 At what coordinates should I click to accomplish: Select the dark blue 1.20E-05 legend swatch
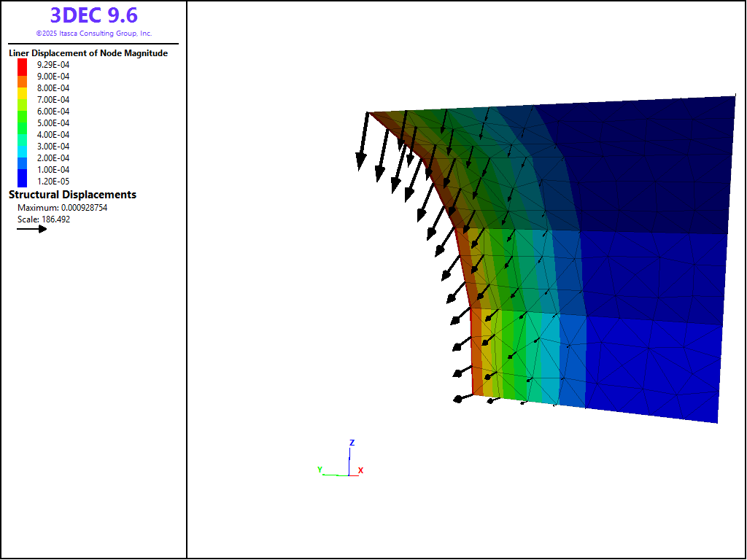point(22,181)
